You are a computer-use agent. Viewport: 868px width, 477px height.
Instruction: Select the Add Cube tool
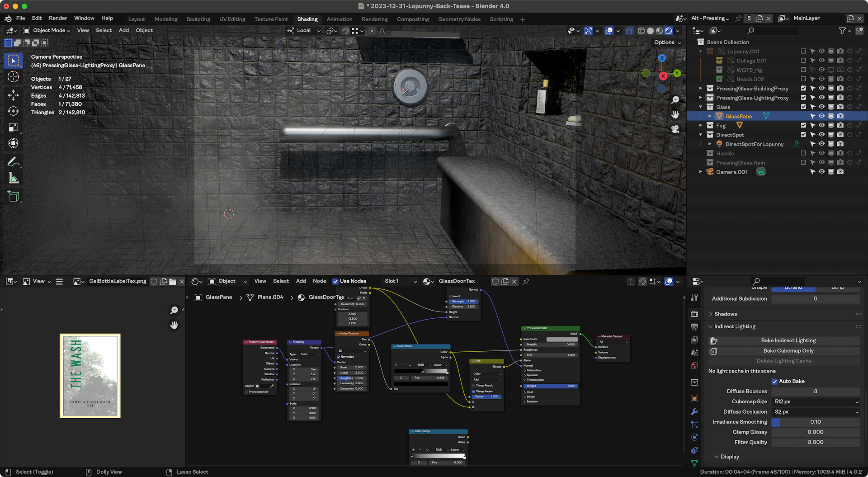pyautogui.click(x=13, y=196)
